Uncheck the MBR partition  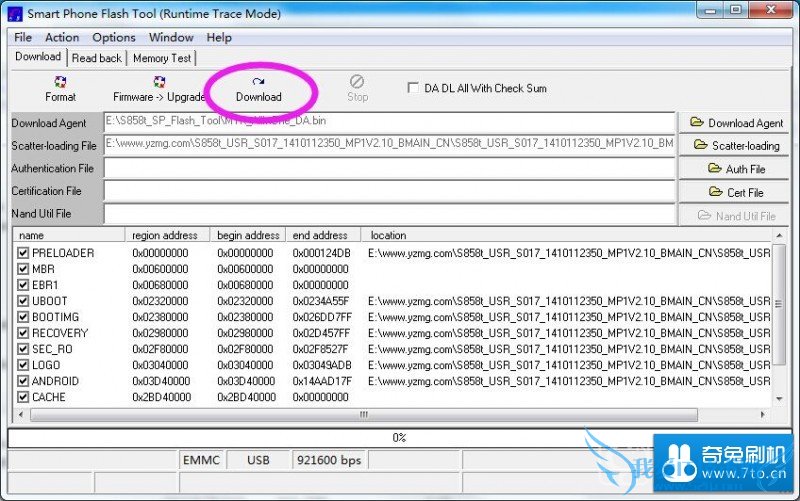coord(23,269)
